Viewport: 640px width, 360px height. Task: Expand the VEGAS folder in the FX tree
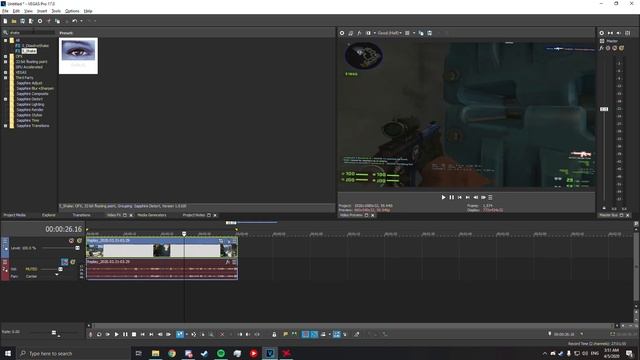pyautogui.click(x=5, y=72)
